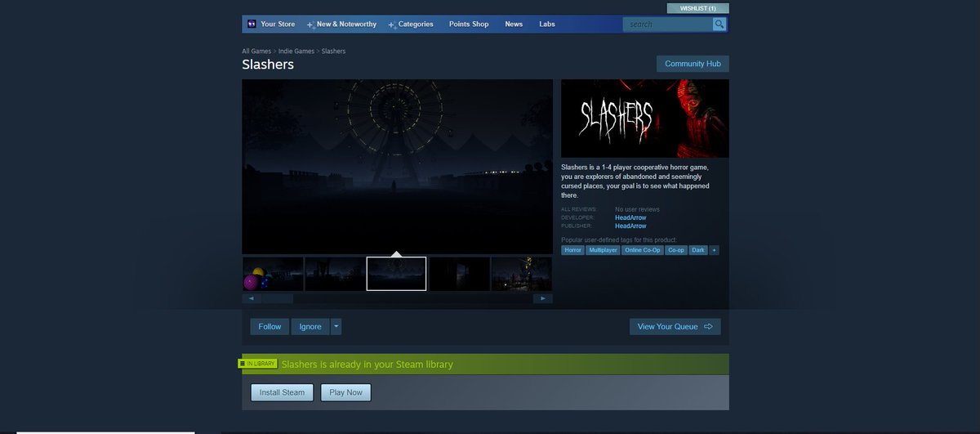Click the In Library badge

(x=258, y=364)
